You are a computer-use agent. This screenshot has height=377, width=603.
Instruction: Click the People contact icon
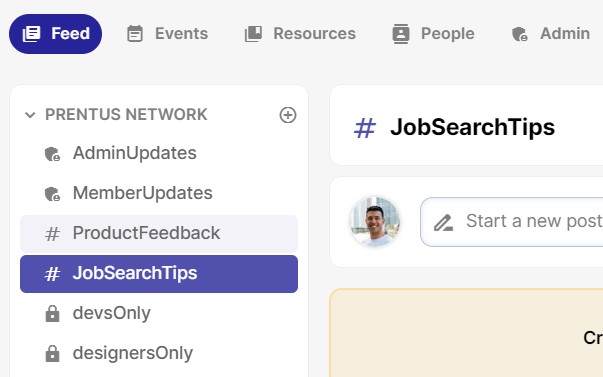click(401, 34)
